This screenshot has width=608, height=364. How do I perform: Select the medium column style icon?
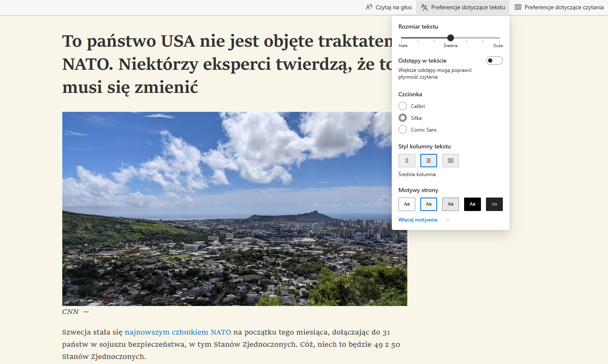[429, 161]
